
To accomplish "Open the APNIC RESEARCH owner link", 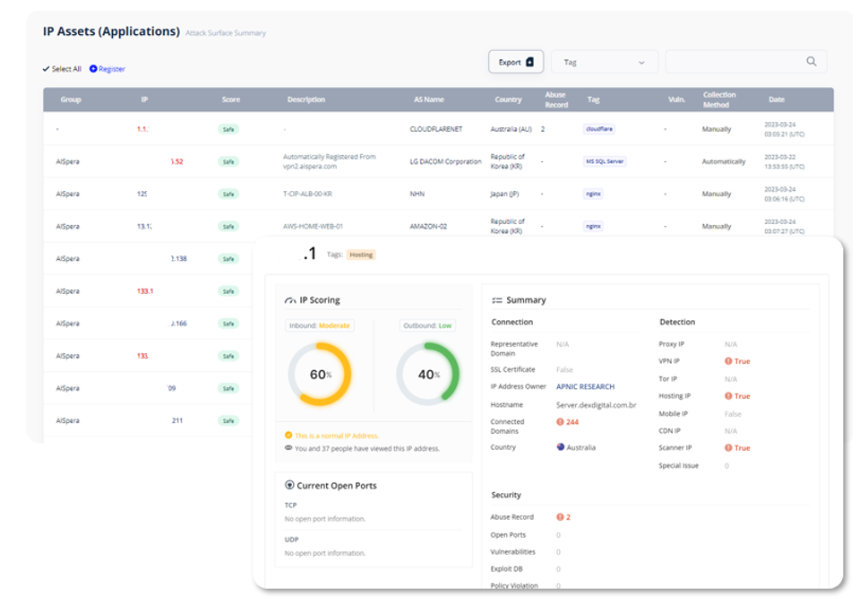I will pyautogui.click(x=585, y=386).
